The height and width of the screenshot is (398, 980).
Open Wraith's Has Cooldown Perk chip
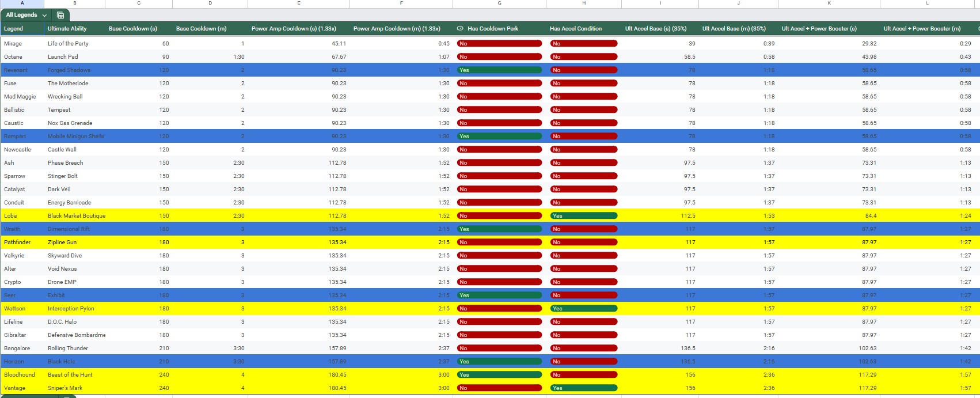pyautogui.click(x=499, y=229)
